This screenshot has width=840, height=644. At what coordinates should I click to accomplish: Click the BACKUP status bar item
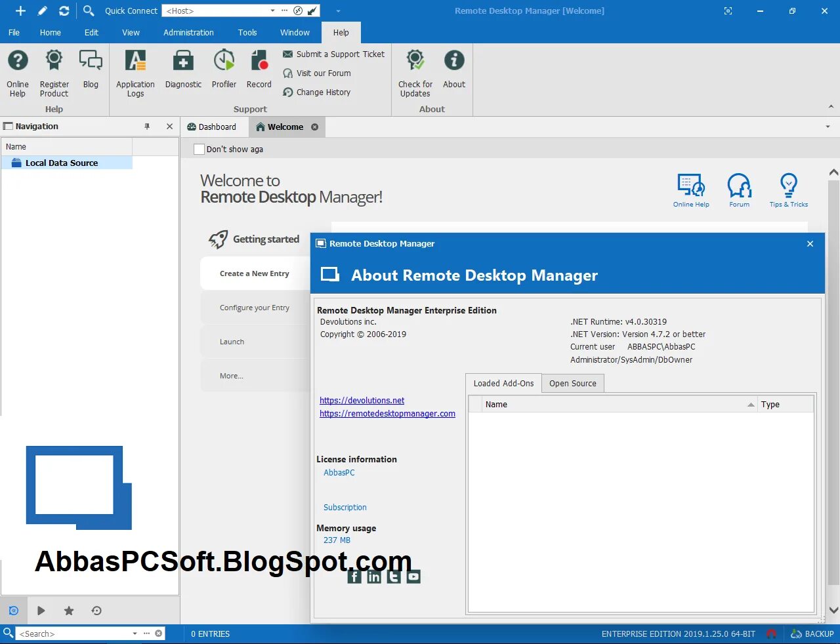coord(812,634)
